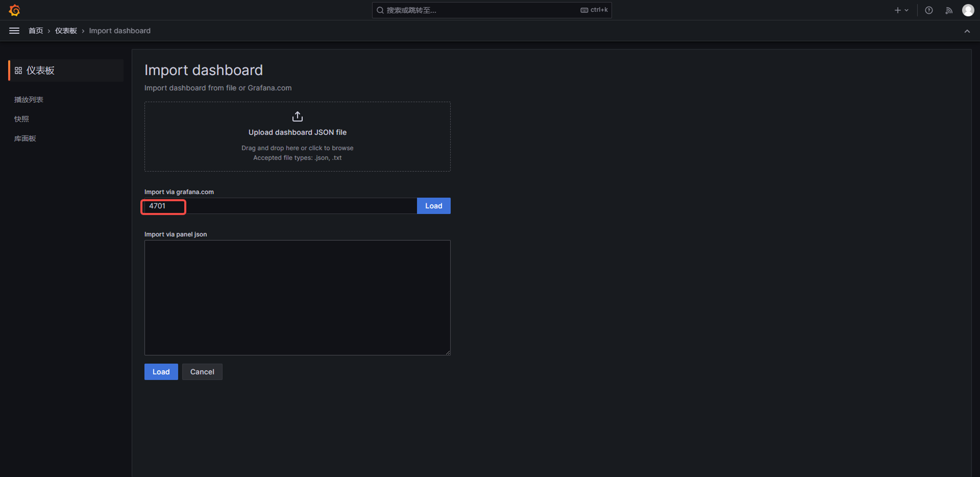The width and height of the screenshot is (980, 477).
Task: Focus the search or jump-to field
Action: pos(492,10)
